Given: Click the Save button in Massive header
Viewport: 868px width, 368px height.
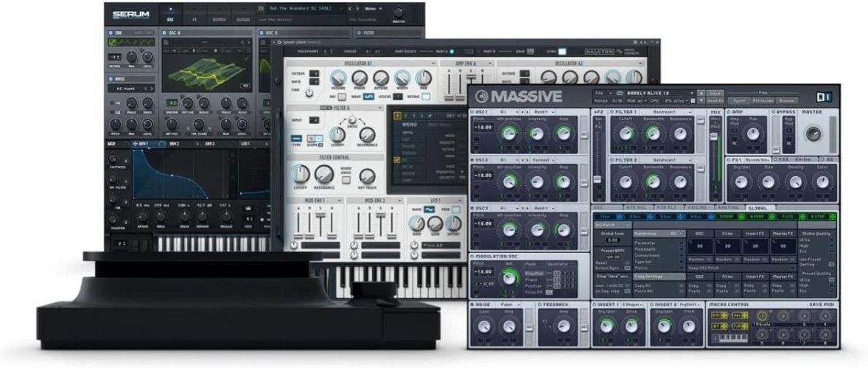Looking at the screenshot, I should click(715, 93).
